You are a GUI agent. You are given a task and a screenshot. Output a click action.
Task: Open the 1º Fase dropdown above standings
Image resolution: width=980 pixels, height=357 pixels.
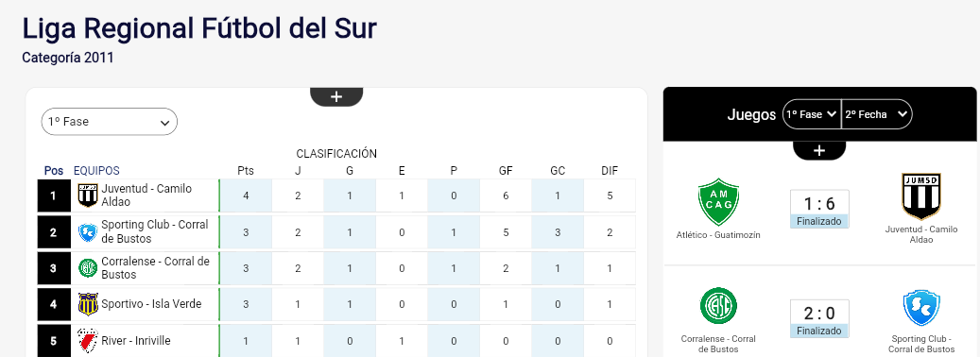pyautogui.click(x=110, y=122)
